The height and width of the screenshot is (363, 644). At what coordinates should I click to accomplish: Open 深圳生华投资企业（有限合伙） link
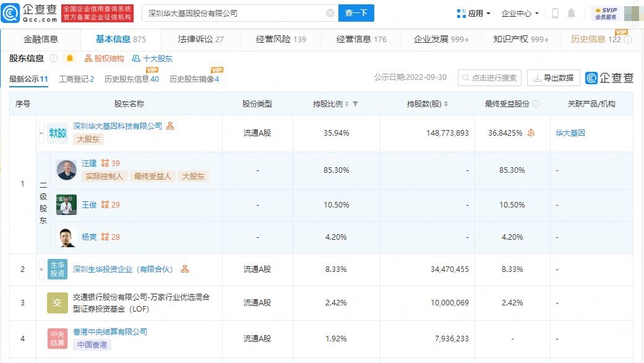pyautogui.click(x=123, y=269)
